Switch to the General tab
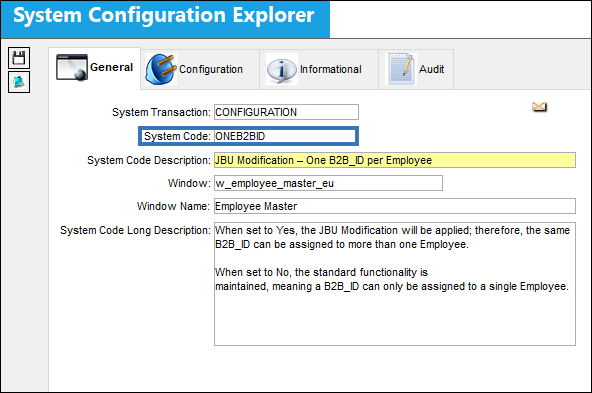This screenshot has width=592, height=393. [94, 68]
